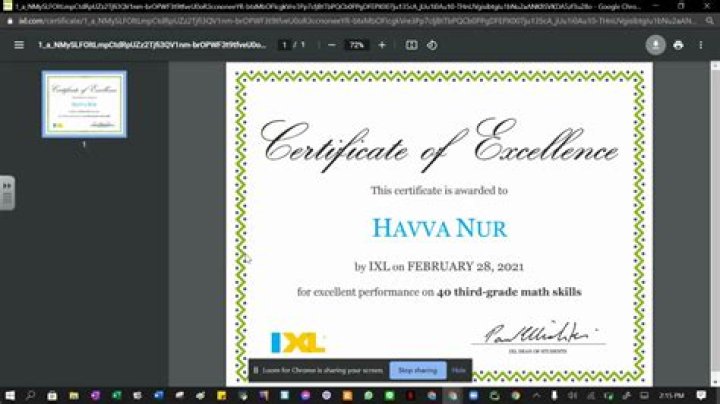Click the page number field
Viewport: 720px width, 404px height.
click(x=285, y=45)
